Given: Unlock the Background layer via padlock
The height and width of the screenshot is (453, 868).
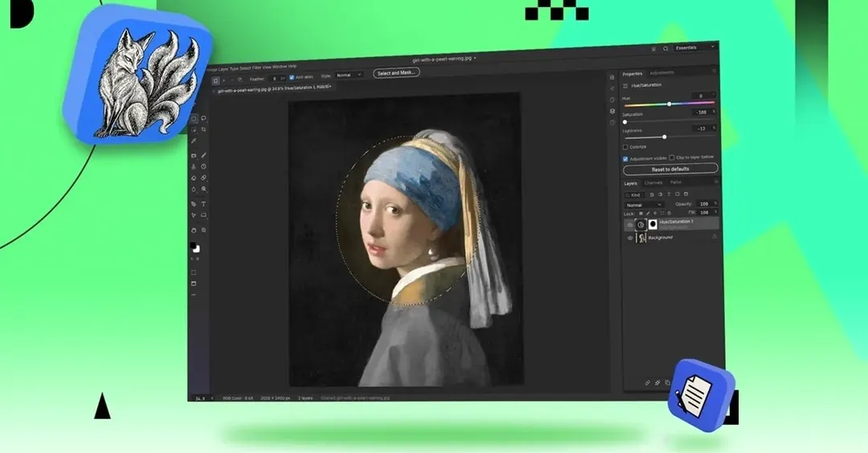Looking at the screenshot, I should coord(714,237).
